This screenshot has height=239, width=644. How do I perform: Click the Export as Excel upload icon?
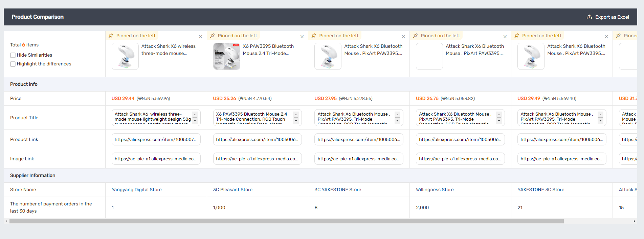[589, 17]
